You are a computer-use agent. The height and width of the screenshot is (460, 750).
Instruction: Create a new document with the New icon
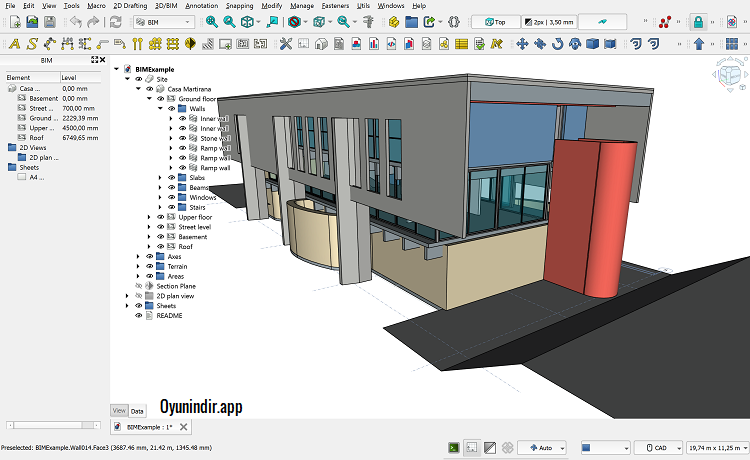click(15, 22)
